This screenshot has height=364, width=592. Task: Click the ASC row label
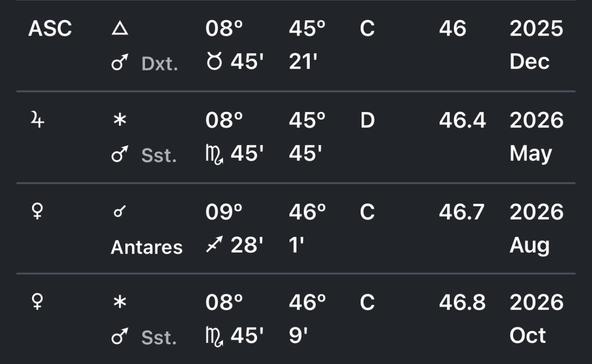50,29
